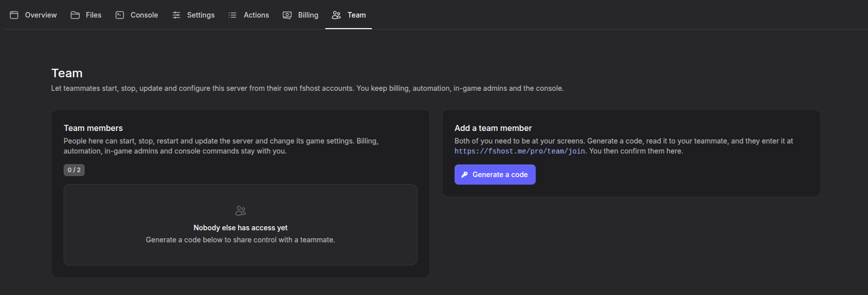Click the Team people icon in nav
This screenshot has height=295, width=868.
pos(336,15)
